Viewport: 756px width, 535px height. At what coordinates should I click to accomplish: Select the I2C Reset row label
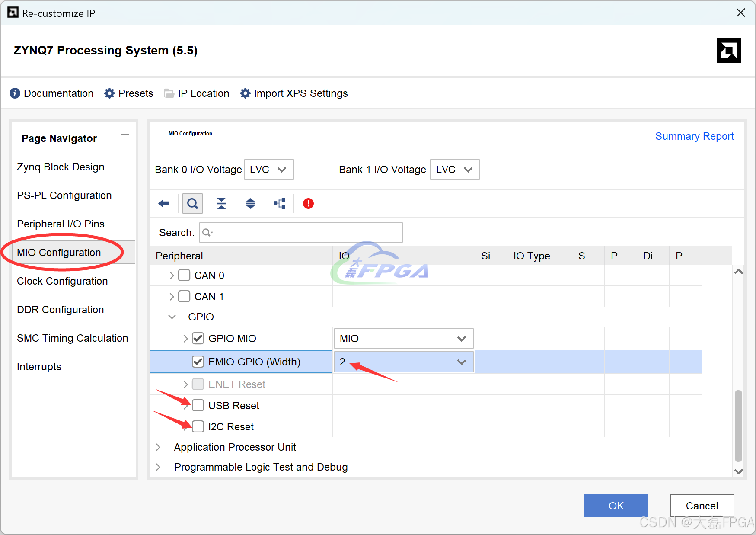231,427
